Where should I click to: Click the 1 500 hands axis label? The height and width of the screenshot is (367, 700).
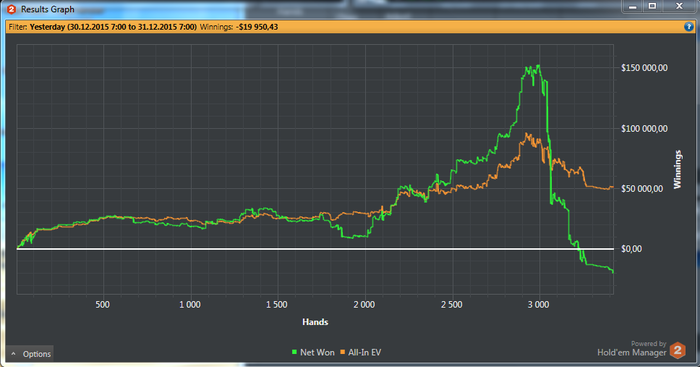[277, 304]
